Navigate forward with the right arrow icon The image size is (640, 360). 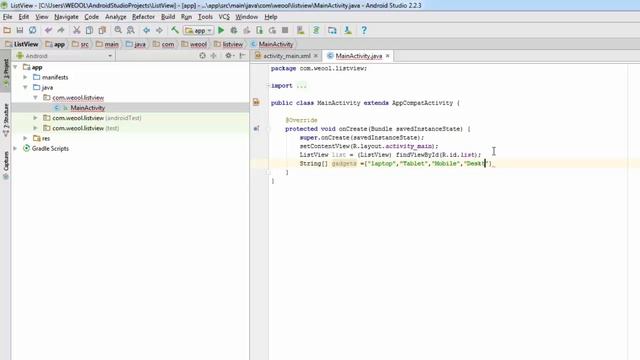159,30
